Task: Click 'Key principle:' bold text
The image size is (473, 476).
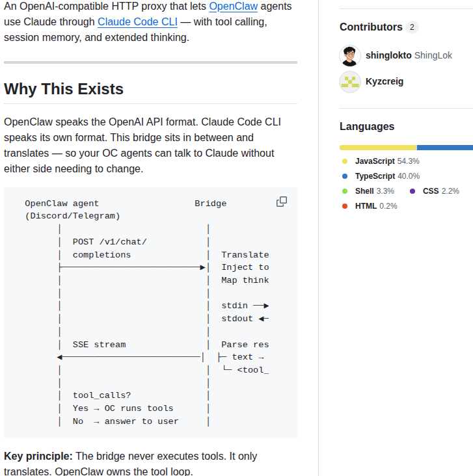Action: point(38,456)
